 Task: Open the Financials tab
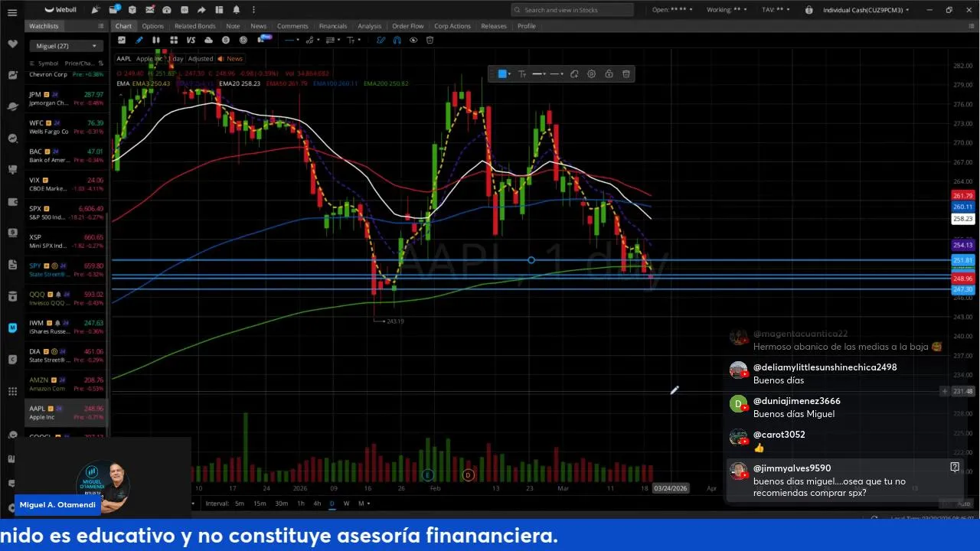pyautogui.click(x=333, y=26)
